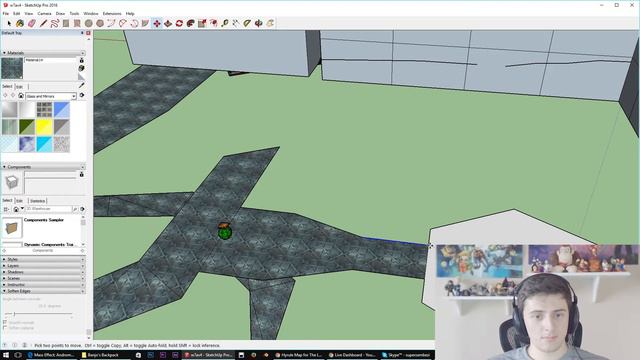Image resolution: width=640 pixels, height=360 pixels.
Task: Select the Pie arc tool
Action: click(145, 24)
